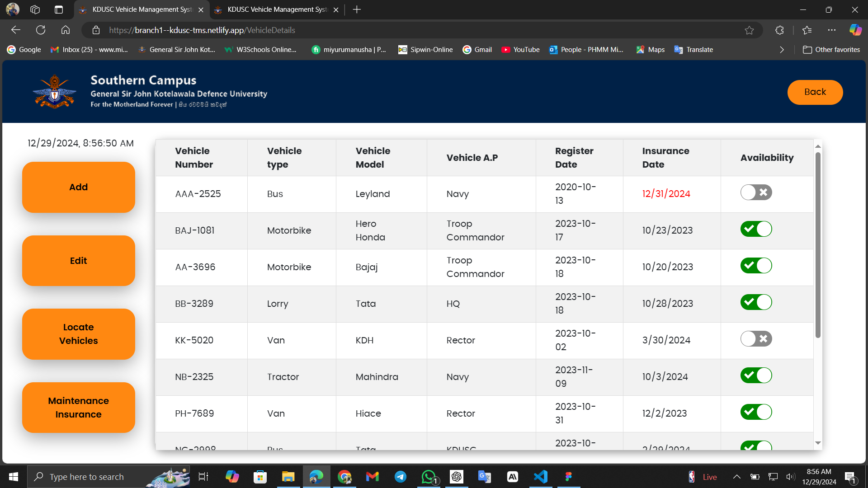Screen dimensions: 868x488
Task: Add page to favorites with star icon
Action: click(749, 30)
